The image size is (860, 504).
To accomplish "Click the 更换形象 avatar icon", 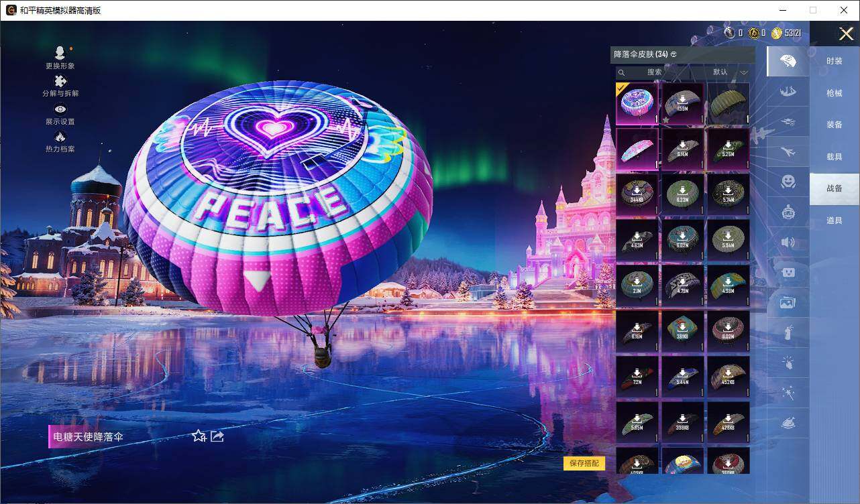I will pyautogui.click(x=59, y=54).
